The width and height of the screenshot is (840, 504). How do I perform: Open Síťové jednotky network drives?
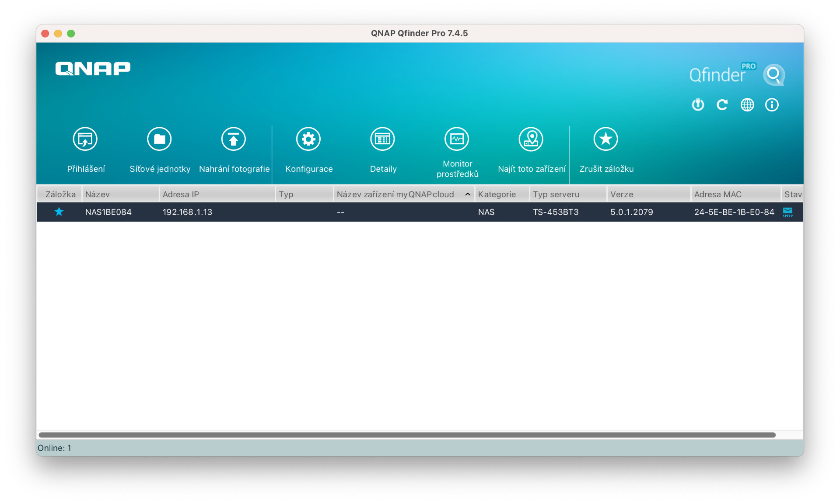click(159, 139)
